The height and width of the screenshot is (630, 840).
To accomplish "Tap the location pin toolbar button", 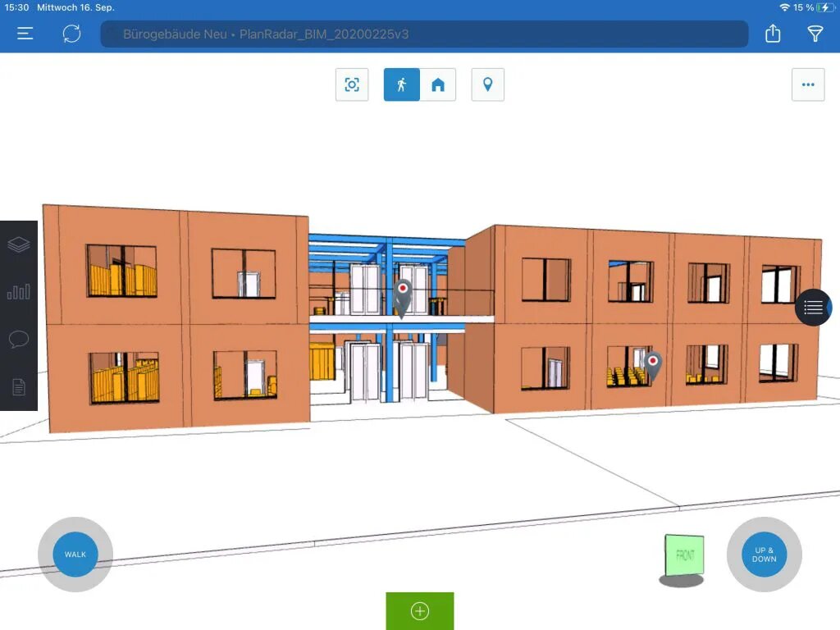I will click(x=487, y=84).
